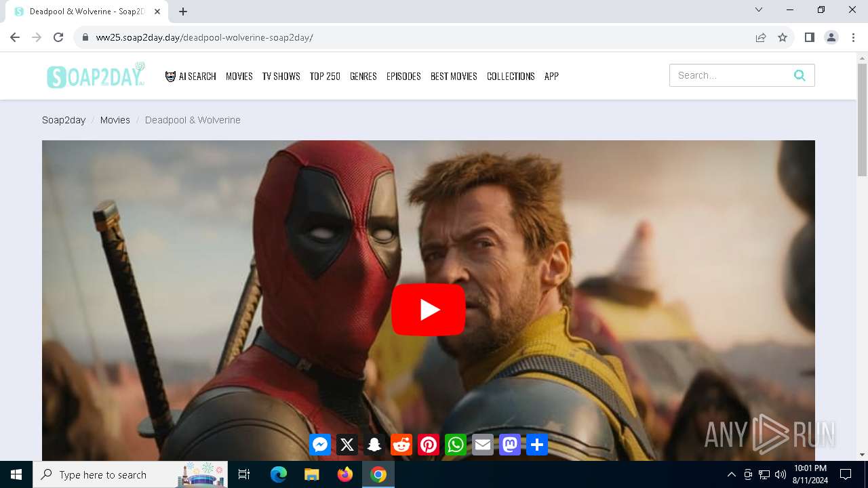
Task: Open TV SHOWS navigation item
Action: (x=281, y=76)
